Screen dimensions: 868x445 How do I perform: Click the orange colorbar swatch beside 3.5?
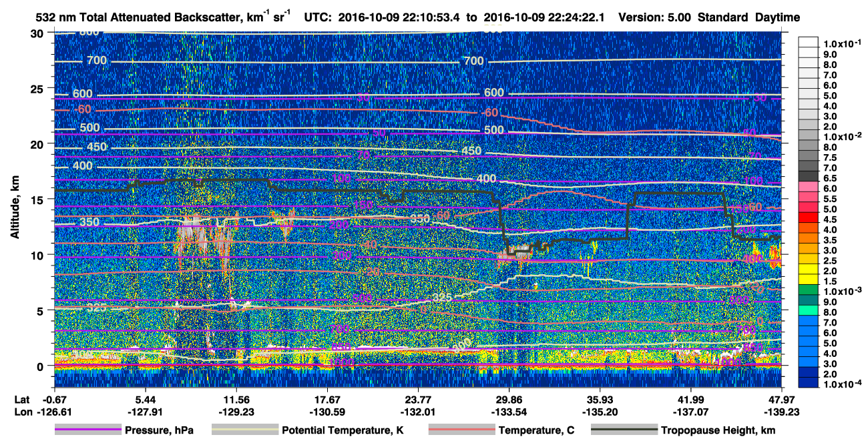[x=809, y=239]
